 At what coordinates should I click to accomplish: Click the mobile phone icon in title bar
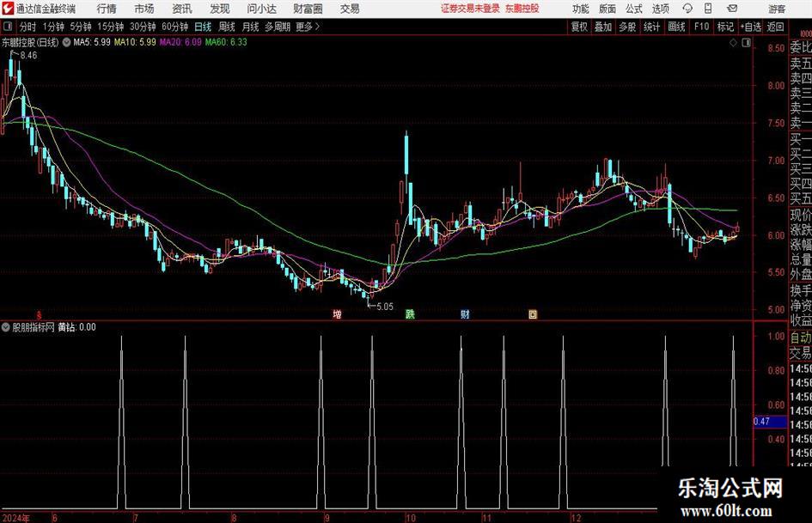[x=708, y=9]
